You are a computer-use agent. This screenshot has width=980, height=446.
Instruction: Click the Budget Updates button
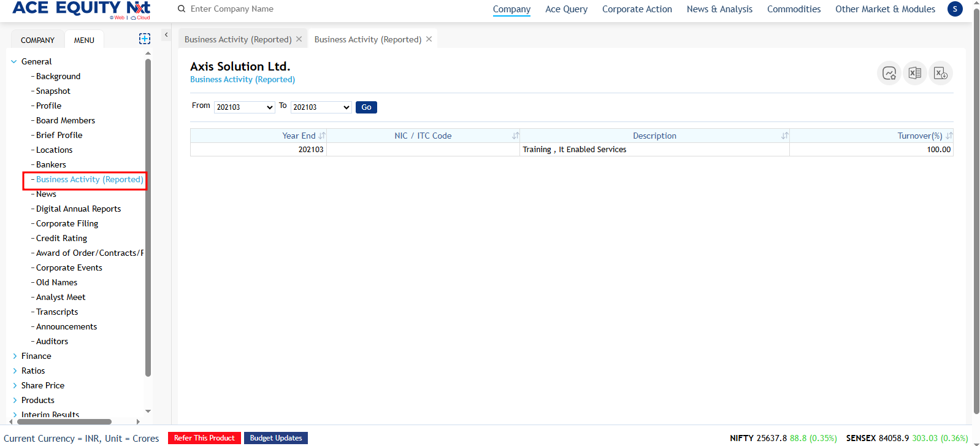pos(276,438)
